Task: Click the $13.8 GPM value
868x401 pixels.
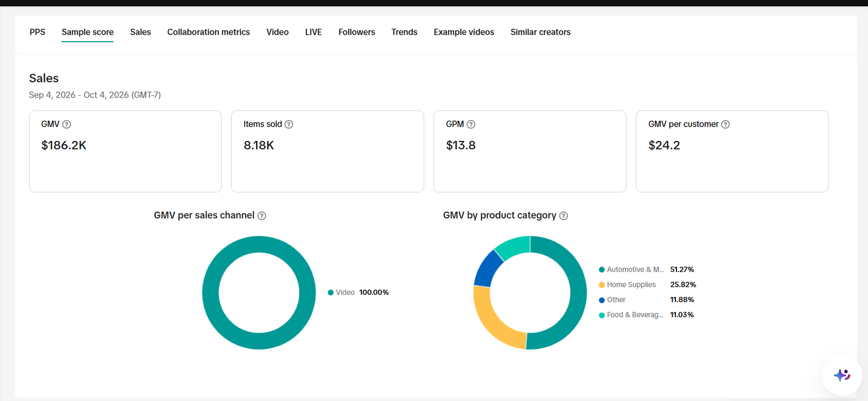Action: [461, 145]
